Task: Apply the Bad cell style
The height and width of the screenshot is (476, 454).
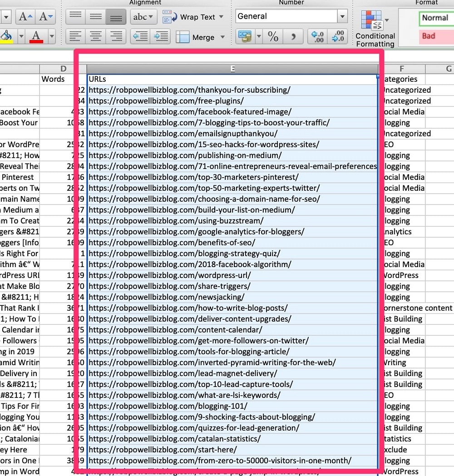Action: (436, 36)
